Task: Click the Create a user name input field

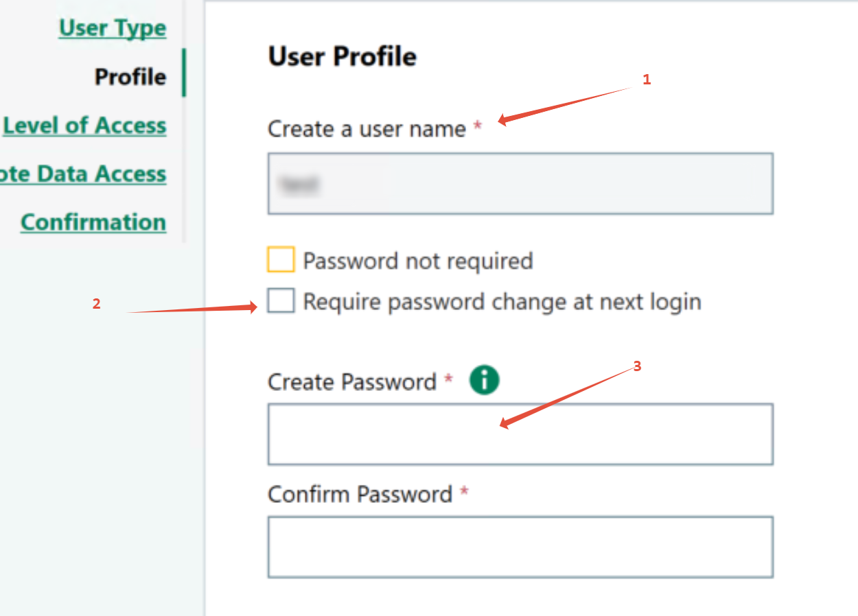Action: click(x=520, y=184)
